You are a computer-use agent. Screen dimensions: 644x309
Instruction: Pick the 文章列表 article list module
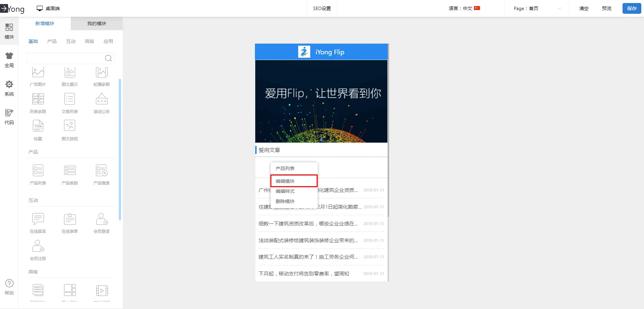(x=69, y=100)
